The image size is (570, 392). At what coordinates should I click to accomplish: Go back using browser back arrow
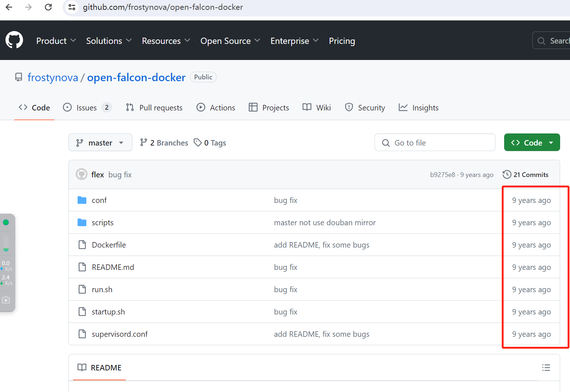click(x=9, y=7)
